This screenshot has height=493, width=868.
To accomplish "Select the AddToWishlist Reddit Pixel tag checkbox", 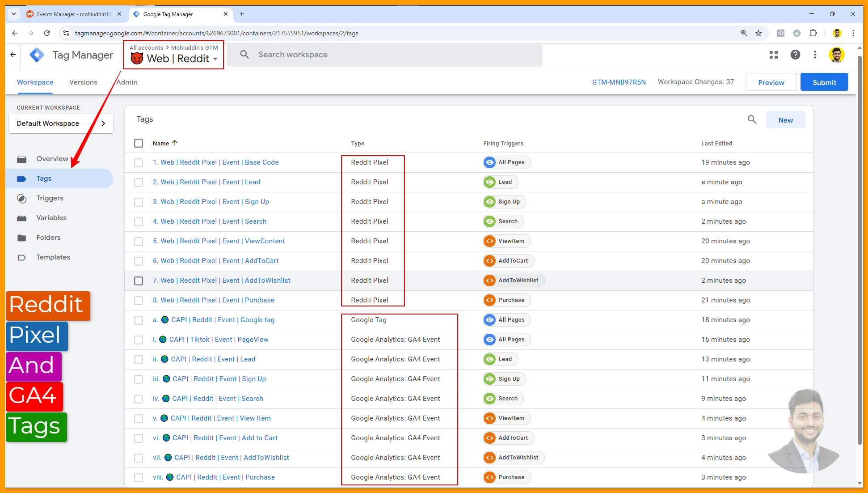I will [139, 281].
